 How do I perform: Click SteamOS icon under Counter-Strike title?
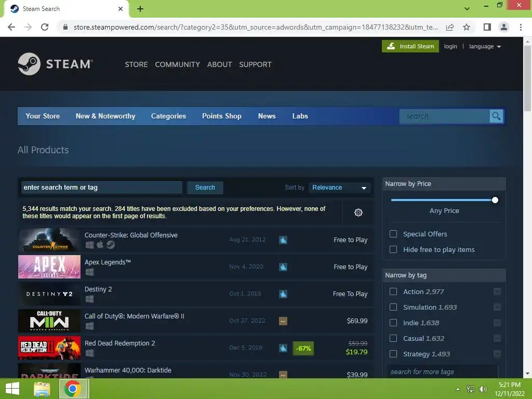111,245
